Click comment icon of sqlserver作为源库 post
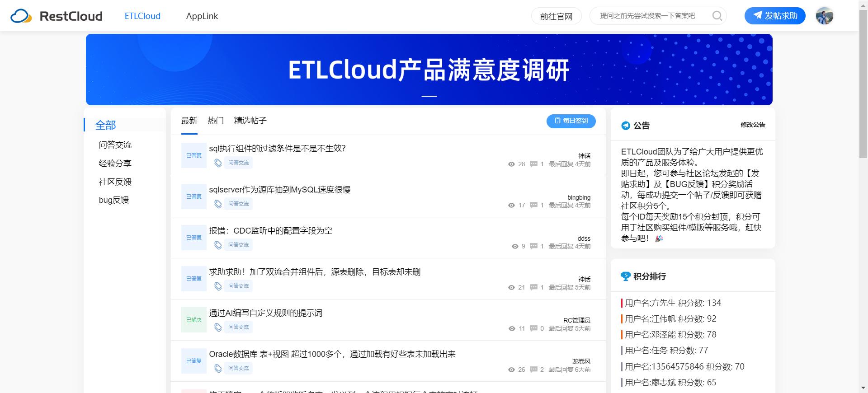 pyautogui.click(x=533, y=205)
